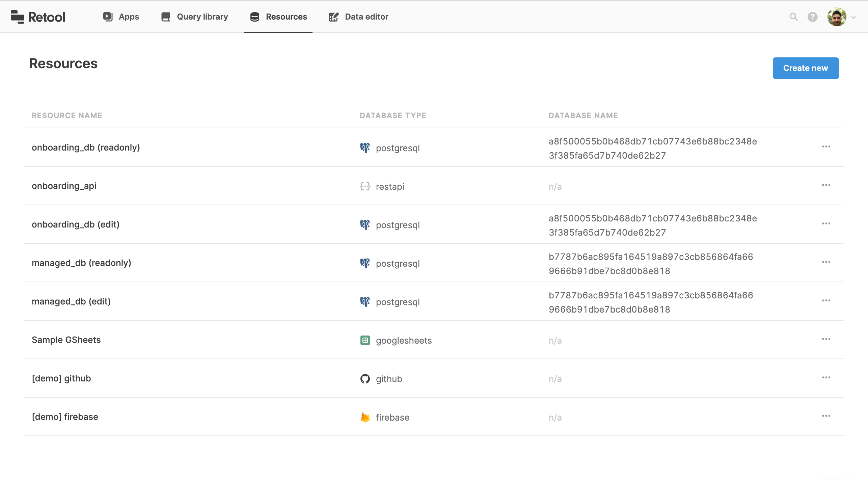This screenshot has height=480, width=868.
Task: Click the Create new button
Action: [x=805, y=68]
